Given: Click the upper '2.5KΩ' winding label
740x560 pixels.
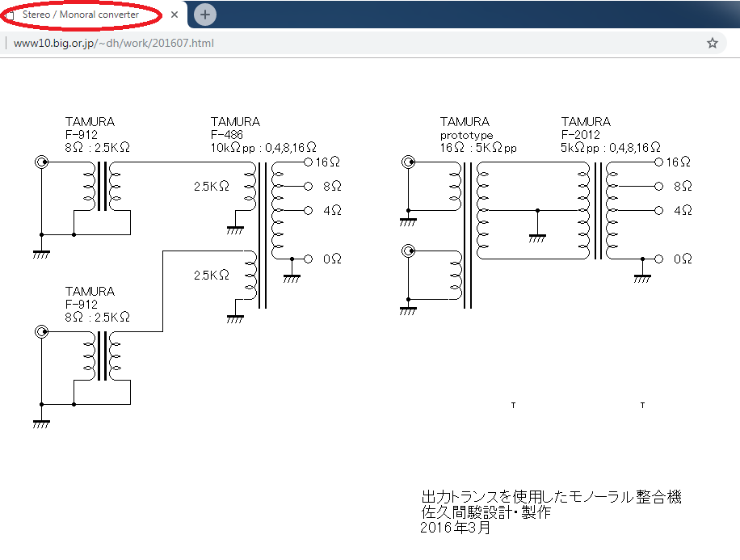Looking at the screenshot, I should 212,187.
